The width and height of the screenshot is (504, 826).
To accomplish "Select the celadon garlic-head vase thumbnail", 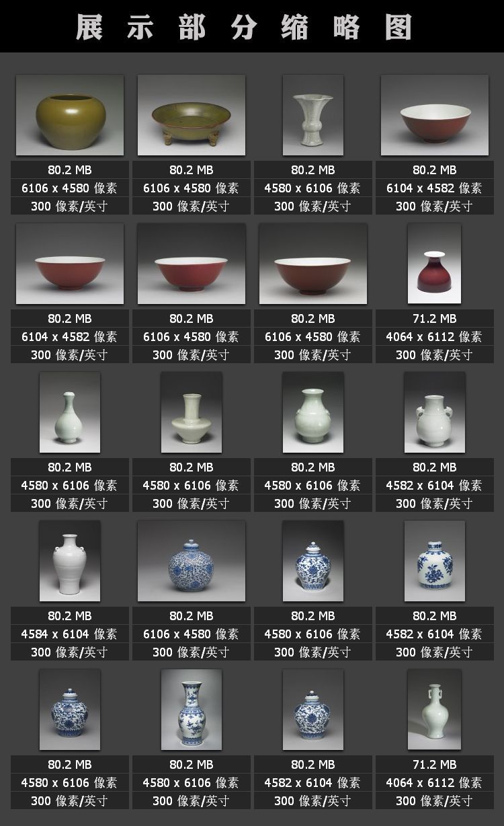I will coord(69,412).
